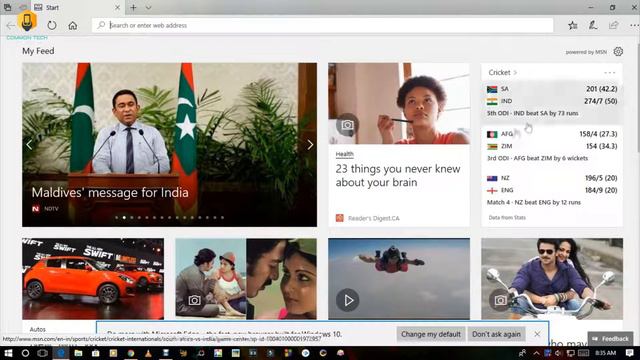Open the volume speaker tray icon
Image resolution: width=640 pixels, height=360 pixels.
click(558, 353)
